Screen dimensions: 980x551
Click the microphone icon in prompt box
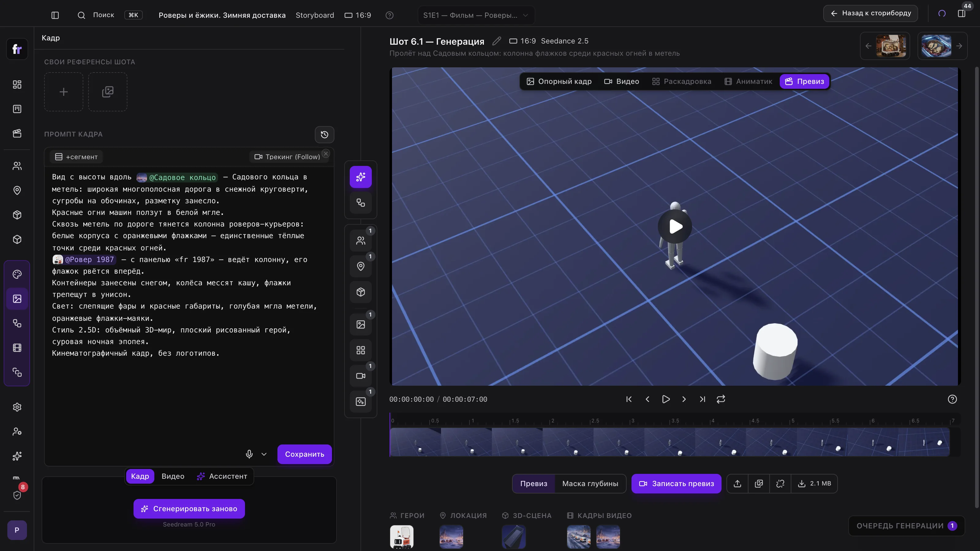click(x=249, y=454)
